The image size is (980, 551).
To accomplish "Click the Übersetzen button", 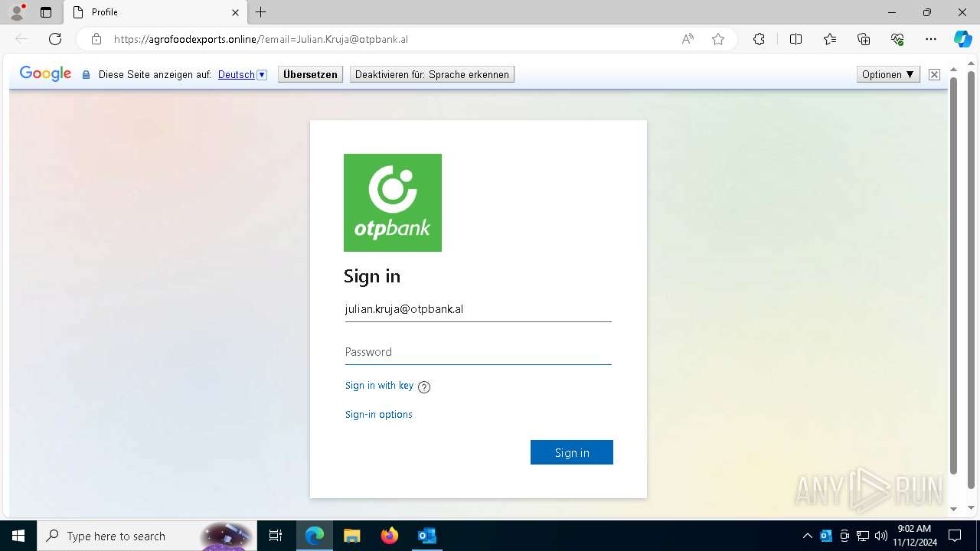I will pyautogui.click(x=310, y=74).
